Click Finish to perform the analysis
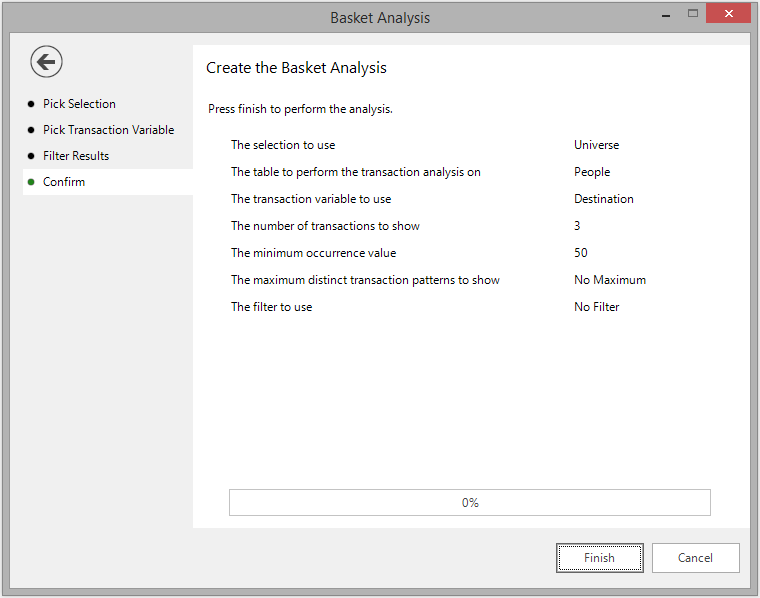The height and width of the screenshot is (598, 760). click(600, 558)
